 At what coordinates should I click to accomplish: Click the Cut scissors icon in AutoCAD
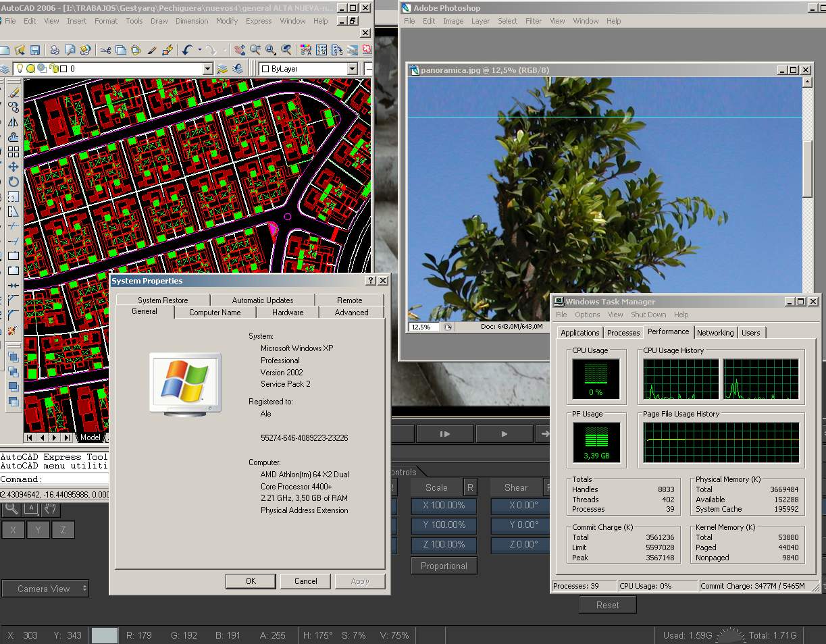[x=105, y=50]
